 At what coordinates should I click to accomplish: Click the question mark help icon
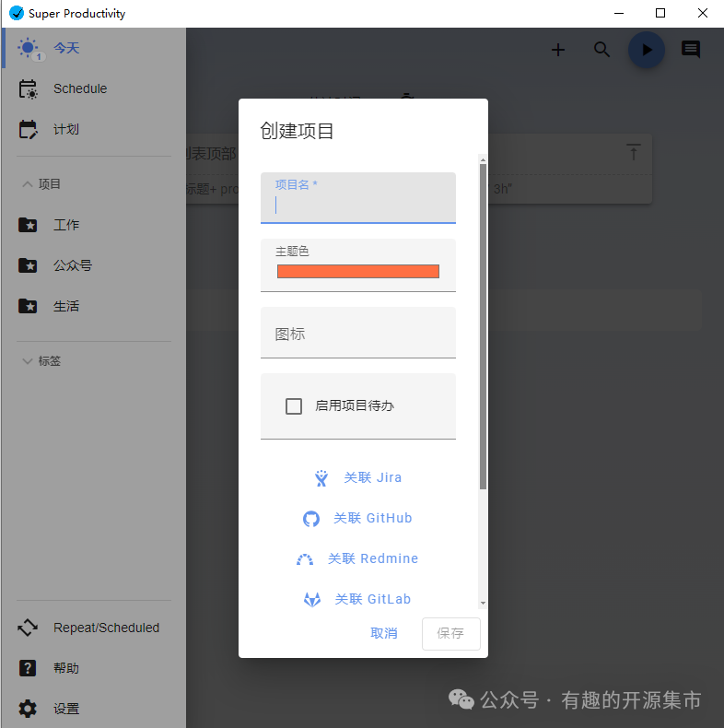pos(28,669)
